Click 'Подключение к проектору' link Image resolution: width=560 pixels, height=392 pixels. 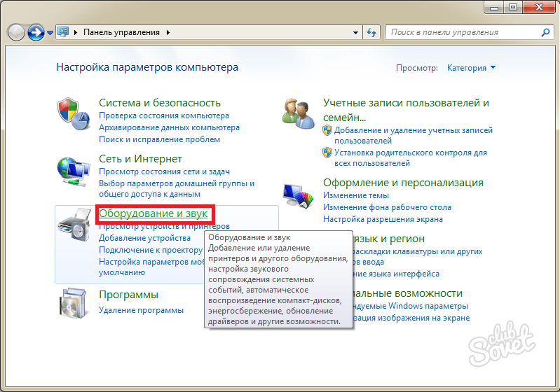click(151, 250)
